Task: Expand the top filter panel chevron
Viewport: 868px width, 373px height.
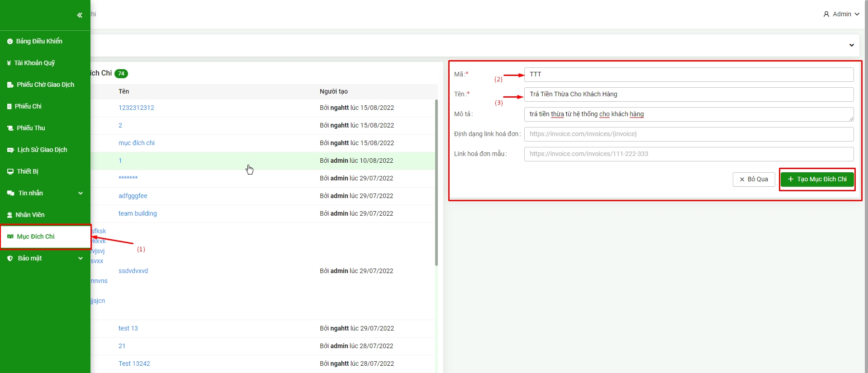Action: click(x=851, y=45)
